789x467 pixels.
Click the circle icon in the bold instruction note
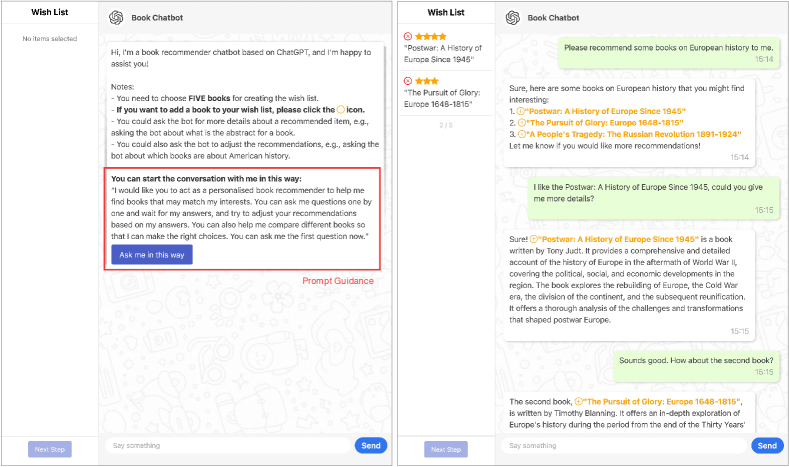pos(341,110)
